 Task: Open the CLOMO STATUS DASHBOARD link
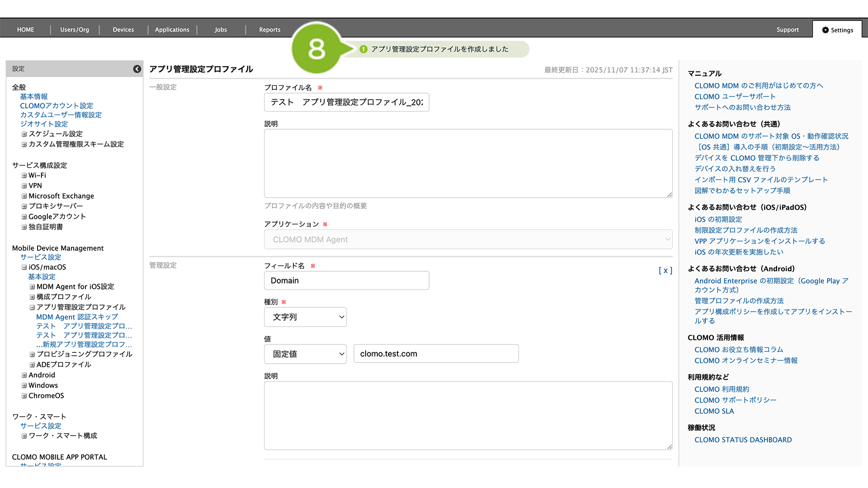(743, 440)
